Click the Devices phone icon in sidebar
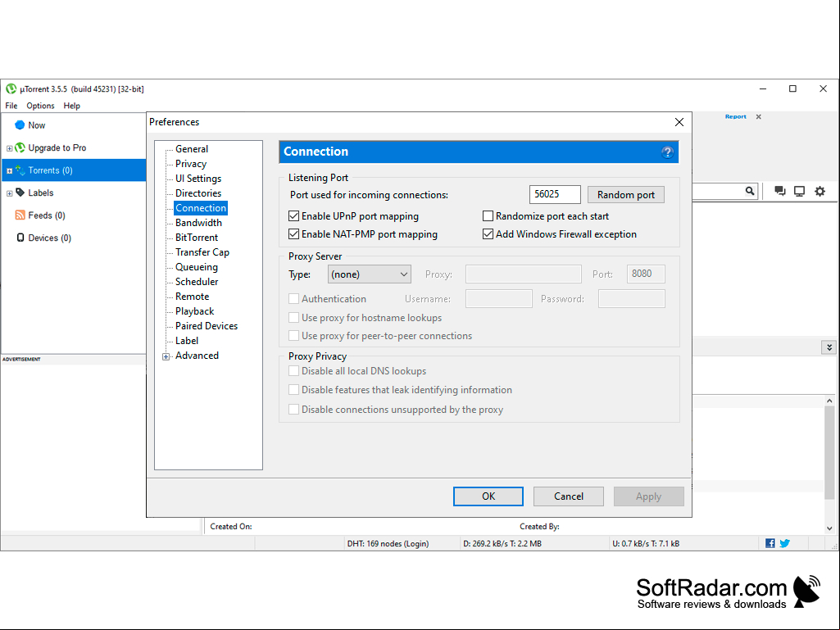 click(20, 238)
